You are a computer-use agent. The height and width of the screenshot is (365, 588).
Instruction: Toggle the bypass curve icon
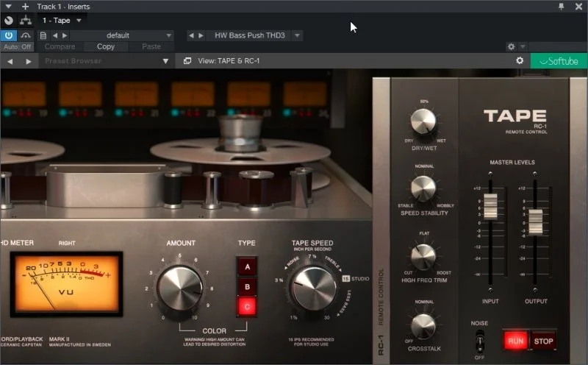(26, 35)
